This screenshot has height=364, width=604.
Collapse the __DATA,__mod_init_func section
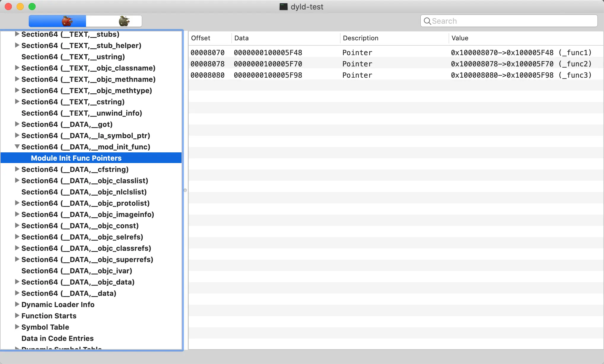pyautogui.click(x=17, y=147)
